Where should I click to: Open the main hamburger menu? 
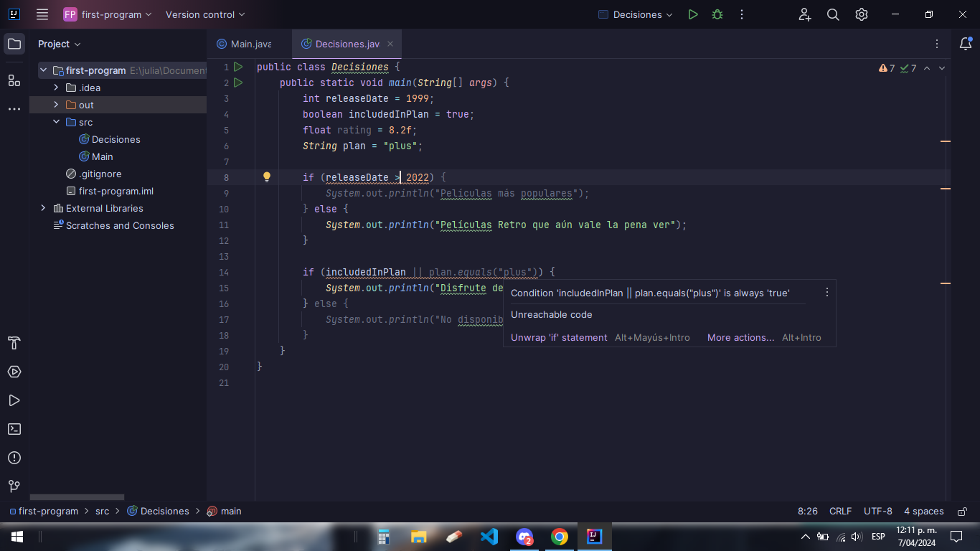(x=42, y=14)
